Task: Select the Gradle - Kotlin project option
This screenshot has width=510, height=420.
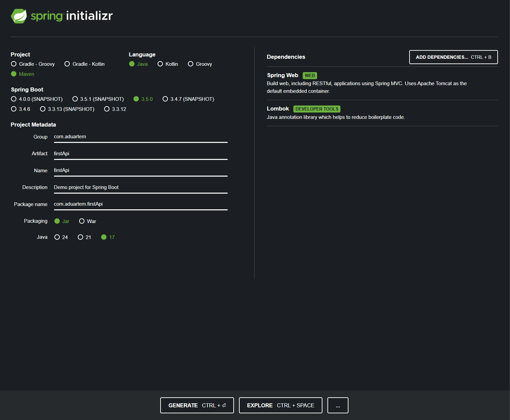Action: point(84,64)
